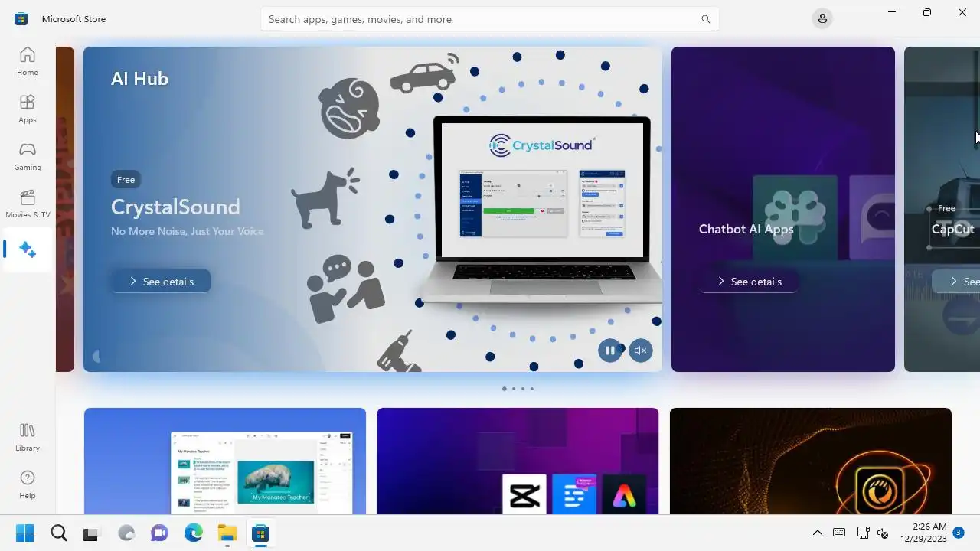The image size is (980, 551).
Task: Click the Free badge on CrystalSound
Action: [126, 180]
